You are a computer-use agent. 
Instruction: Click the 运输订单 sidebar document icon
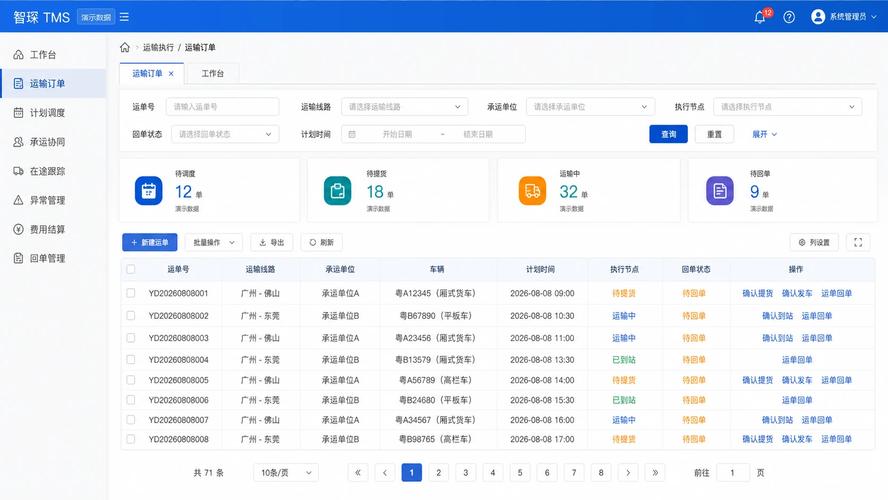[x=18, y=83]
